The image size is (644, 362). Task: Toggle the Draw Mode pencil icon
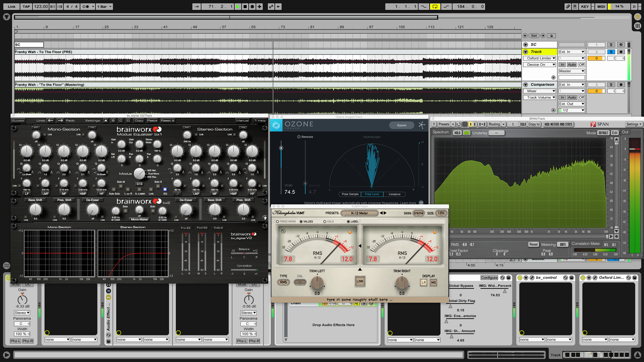[x=568, y=6]
